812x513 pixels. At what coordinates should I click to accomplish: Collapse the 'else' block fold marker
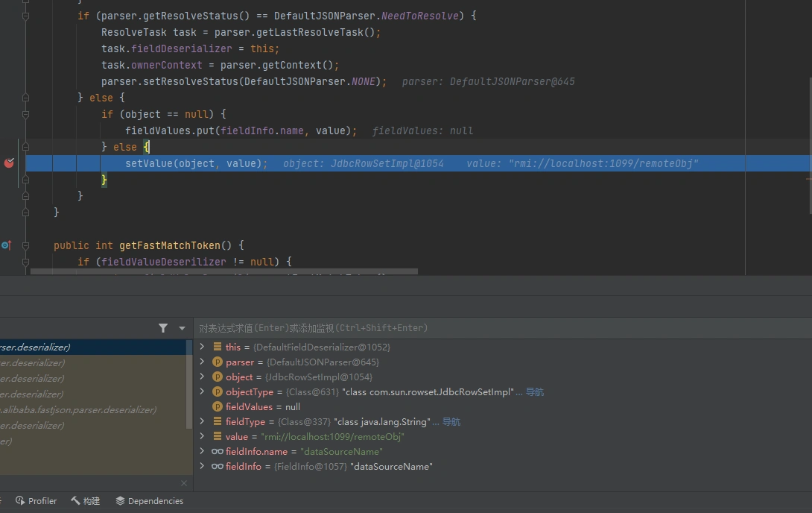[x=25, y=147]
